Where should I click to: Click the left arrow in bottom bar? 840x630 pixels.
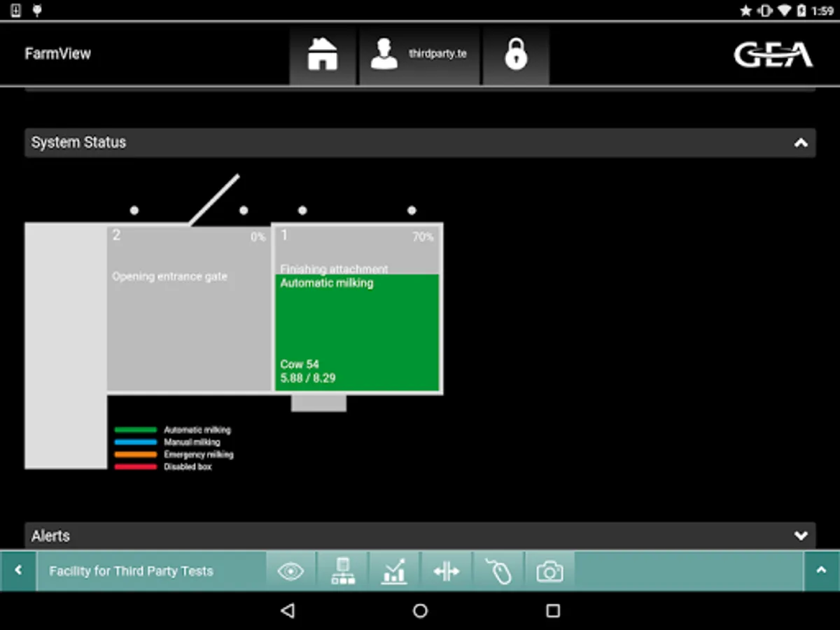18,570
